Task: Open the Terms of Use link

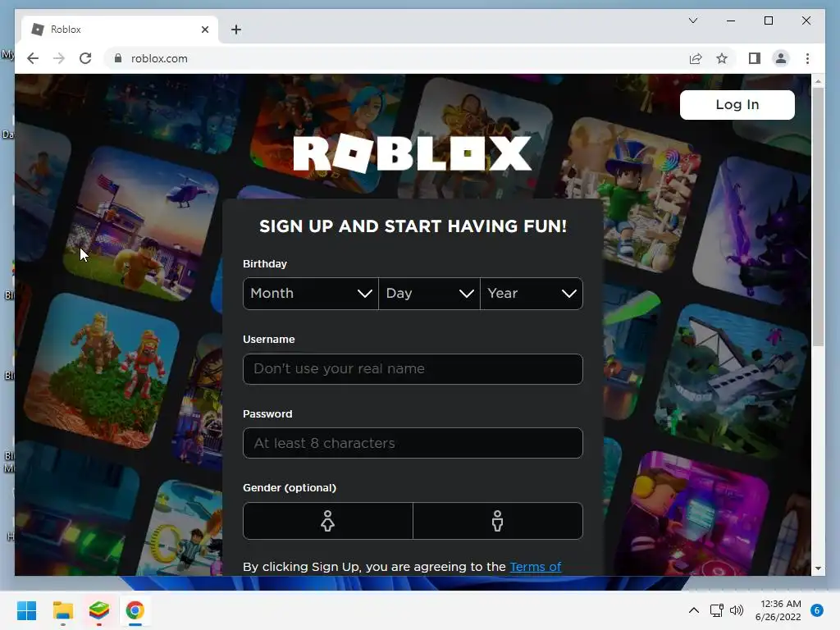Action: click(535, 567)
